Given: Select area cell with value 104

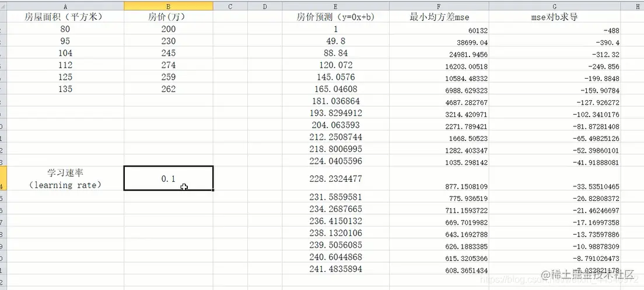Looking at the screenshot, I should [65, 53].
